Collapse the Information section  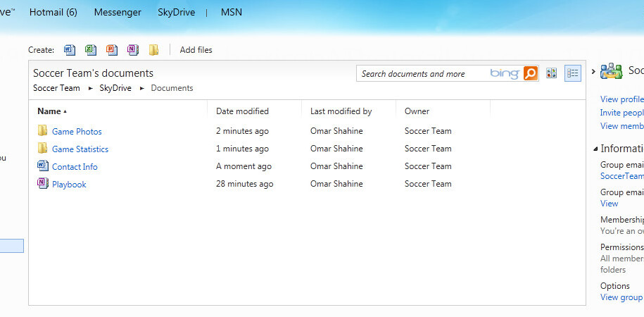click(x=595, y=149)
